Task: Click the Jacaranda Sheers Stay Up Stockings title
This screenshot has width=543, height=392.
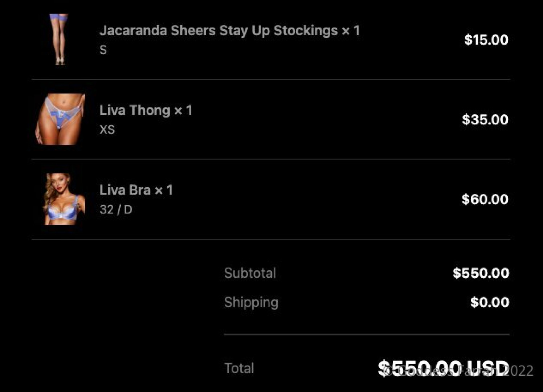Action: 229,30
